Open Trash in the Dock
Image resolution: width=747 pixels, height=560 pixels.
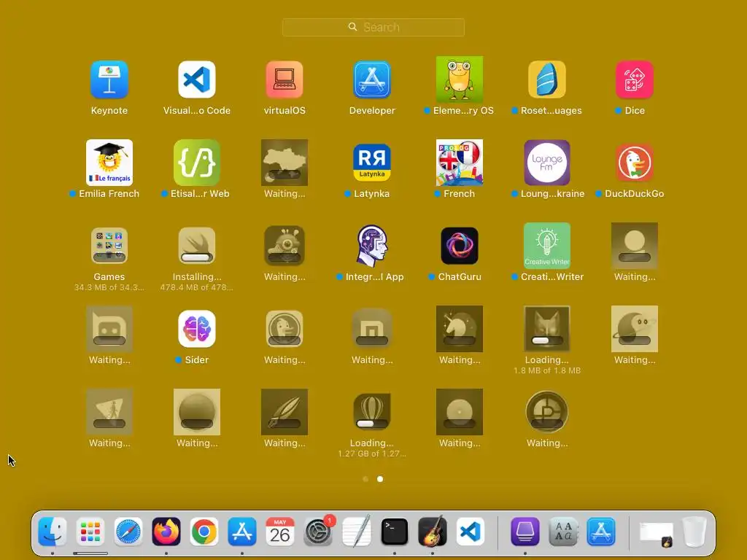tap(694, 532)
